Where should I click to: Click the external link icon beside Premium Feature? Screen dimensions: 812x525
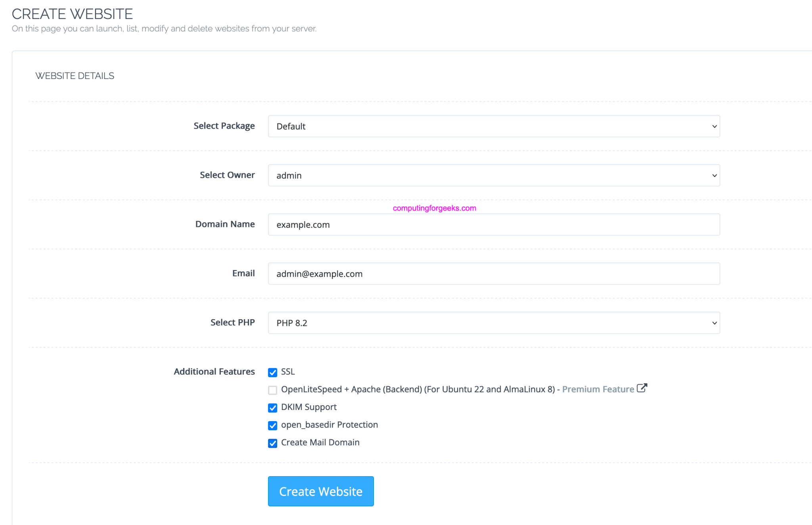[x=642, y=388]
